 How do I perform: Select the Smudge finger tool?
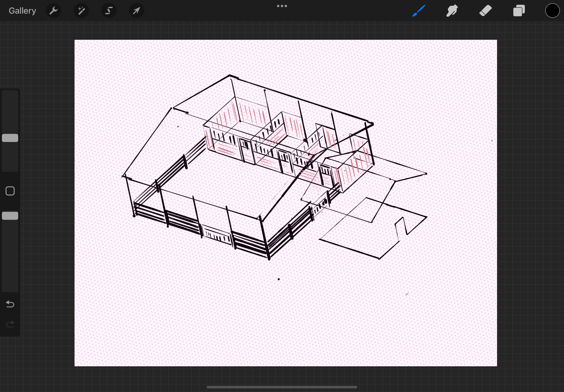[x=452, y=11]
